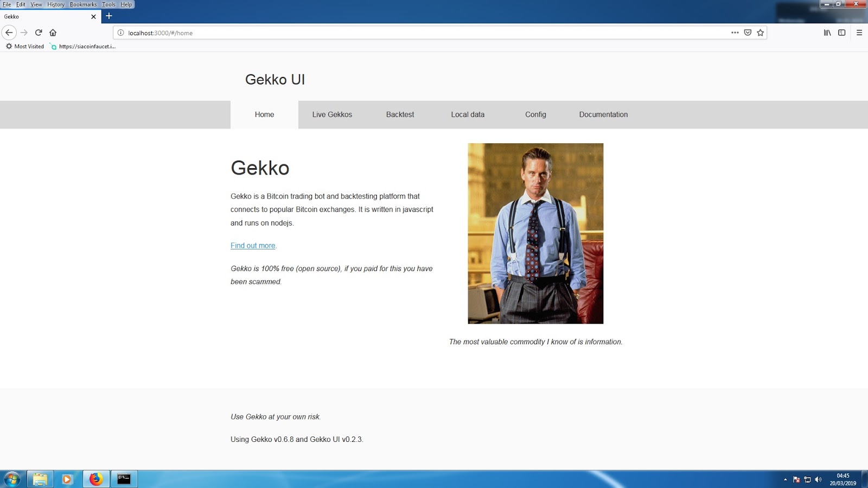Click the 'Using Gekko v0.6.8' version text
The width and height of the screenshot is (868, 488).
pyautogui.click(x=297, y=439)
